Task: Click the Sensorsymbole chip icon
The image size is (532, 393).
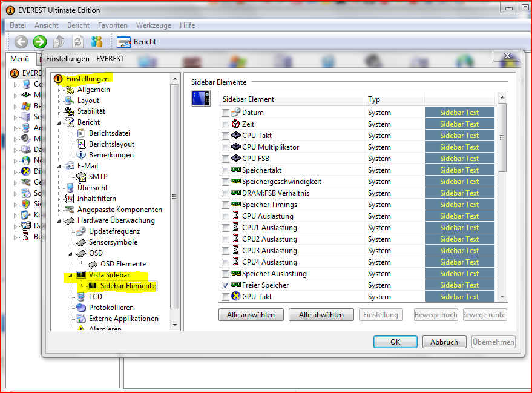Action: point(80,242)
